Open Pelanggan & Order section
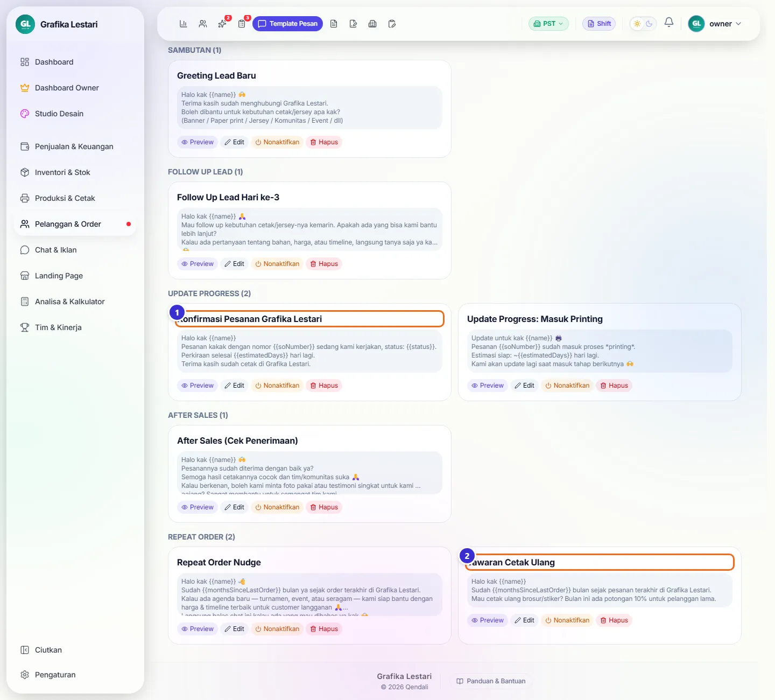This screenshot has height=700, width=775. [x=75, y=224]
